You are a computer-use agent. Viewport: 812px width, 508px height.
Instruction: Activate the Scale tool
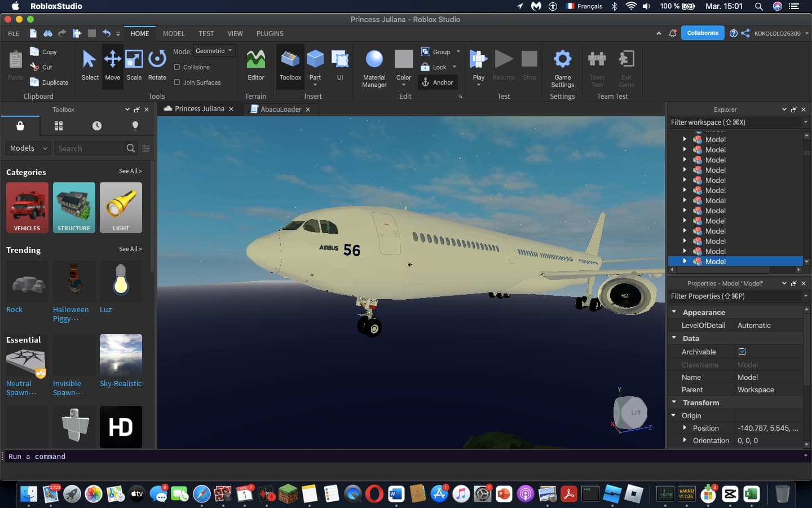(134, 65)
